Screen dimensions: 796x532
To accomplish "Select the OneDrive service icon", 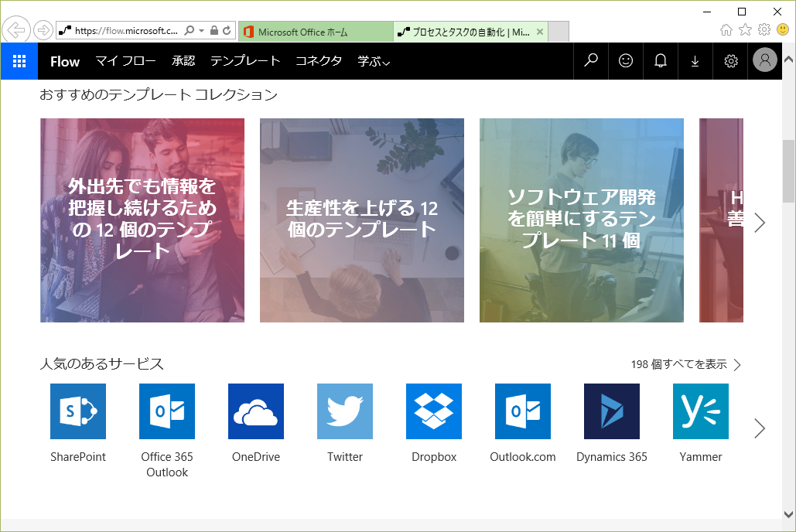I will pyautogui.click(x=256, y=411).
